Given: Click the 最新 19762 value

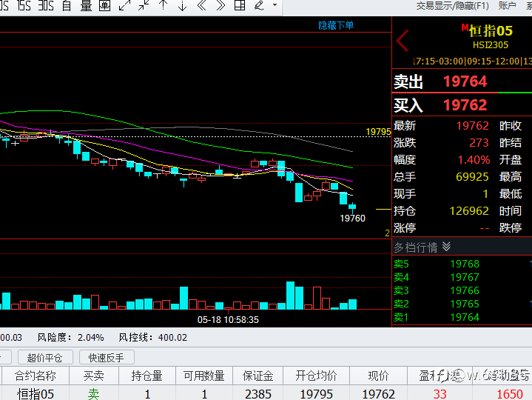Looking at the screenshot, I should click(x=473, y=126).
